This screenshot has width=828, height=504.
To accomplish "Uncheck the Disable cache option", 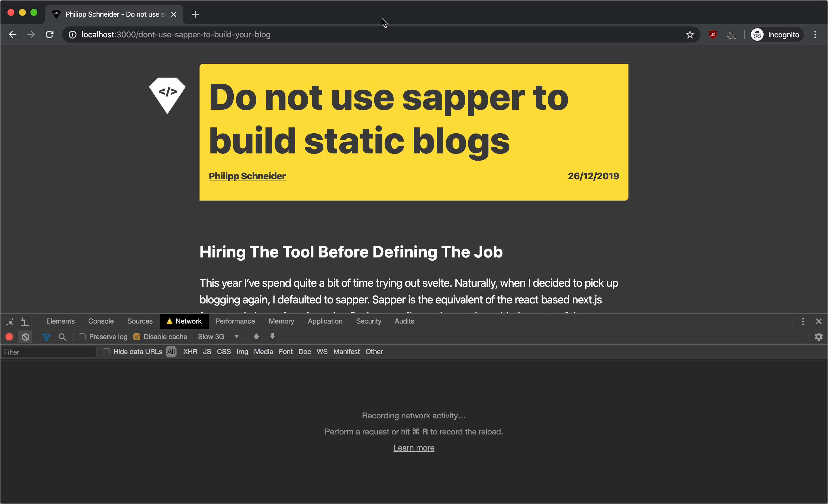I will pyautogui.click(x=137, y=337).
